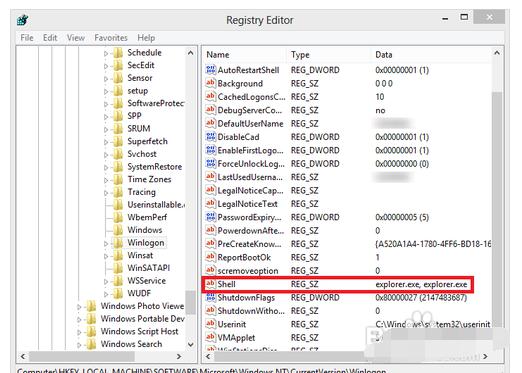
Task: Select the Windows Script Host folder icon
Action: [91, 331]
